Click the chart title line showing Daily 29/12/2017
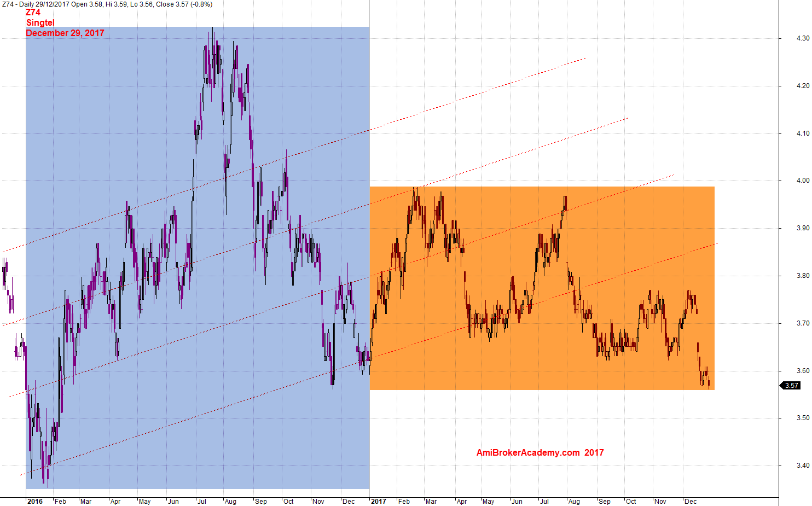This screenshot has width=812, height=506. coord(107,4)
